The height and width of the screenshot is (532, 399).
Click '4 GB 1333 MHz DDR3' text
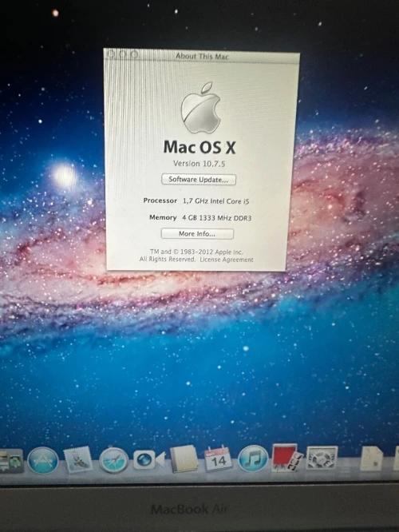tap(217, 218)
